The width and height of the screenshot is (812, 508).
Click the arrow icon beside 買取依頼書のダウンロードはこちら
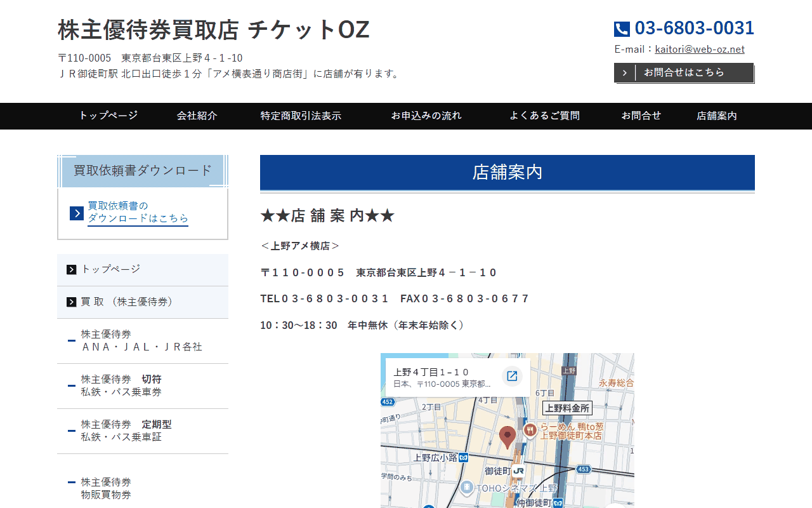77,213
